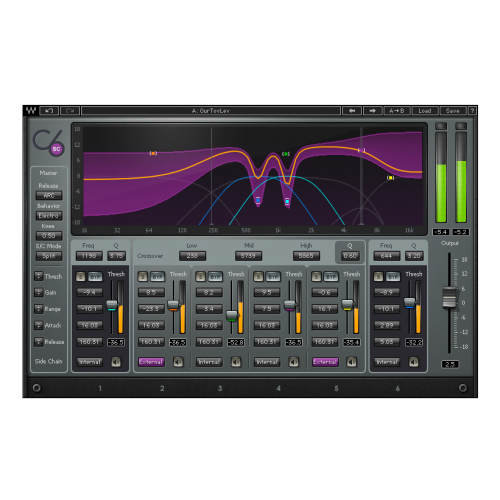Viewport: 500px width, 500px height.
Task: Click the master Range stepper button
Action: [x=39, y=309]
